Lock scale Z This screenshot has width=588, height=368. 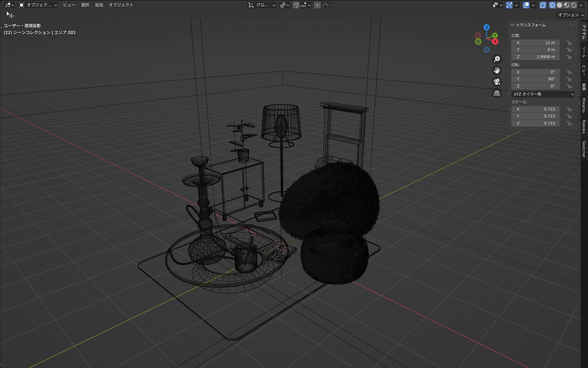[x=569, y=123]
